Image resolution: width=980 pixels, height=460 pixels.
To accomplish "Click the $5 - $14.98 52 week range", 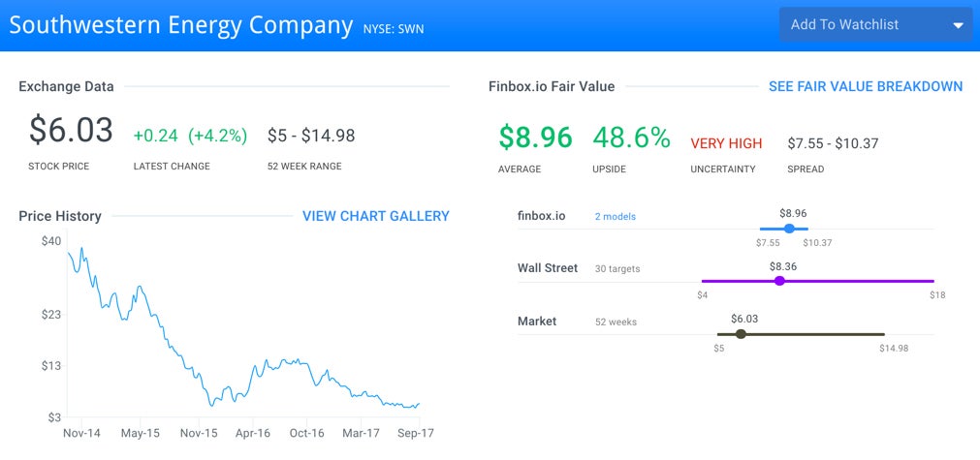I will pyautogui.click(x=311, y=136).
